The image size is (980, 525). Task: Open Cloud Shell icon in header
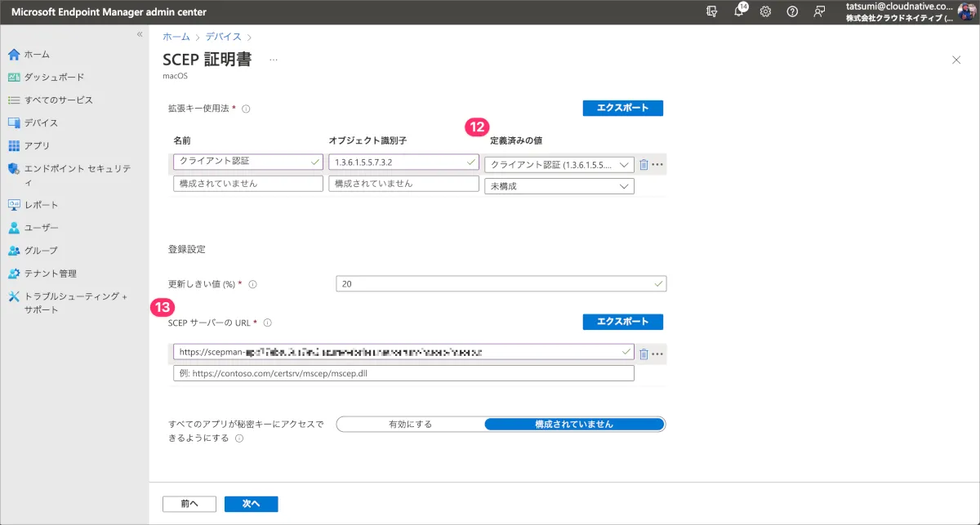[712, 11]
